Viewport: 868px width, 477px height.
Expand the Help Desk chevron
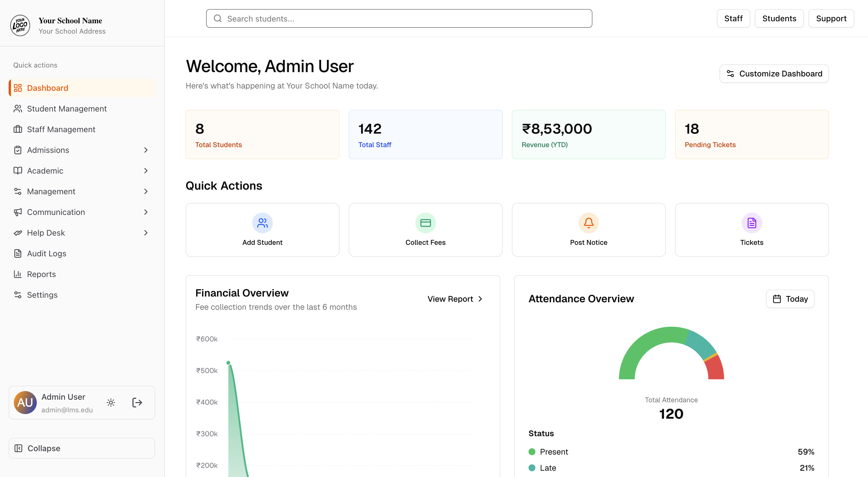pos(146,233)
